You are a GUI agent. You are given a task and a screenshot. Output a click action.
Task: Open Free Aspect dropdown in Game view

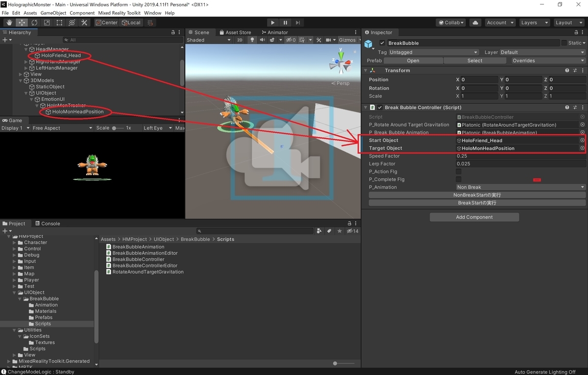[62, 128]
